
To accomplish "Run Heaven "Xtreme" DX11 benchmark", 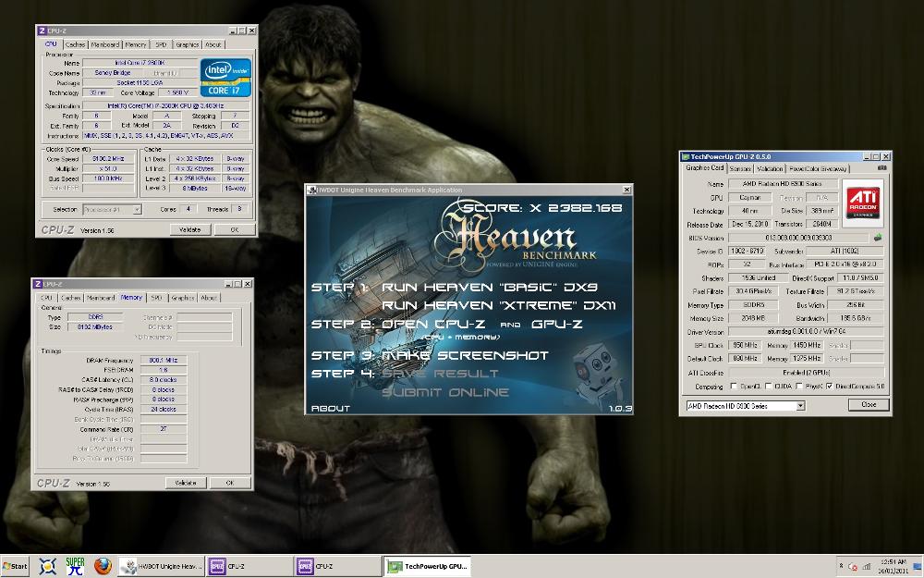I will 499,305.
